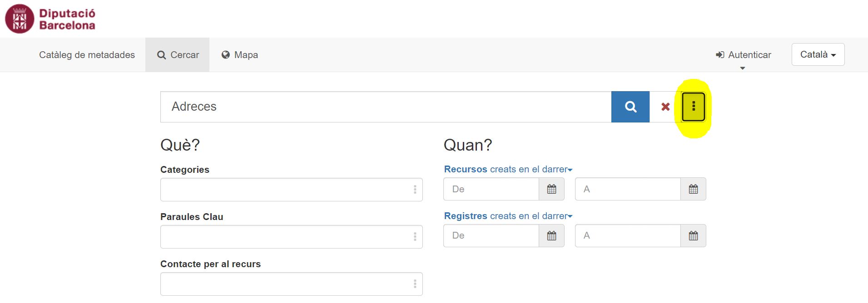Viewport: 868px width, 303px height.
Task: Open Catàleg de metadades home link
Action: point(87,55)
